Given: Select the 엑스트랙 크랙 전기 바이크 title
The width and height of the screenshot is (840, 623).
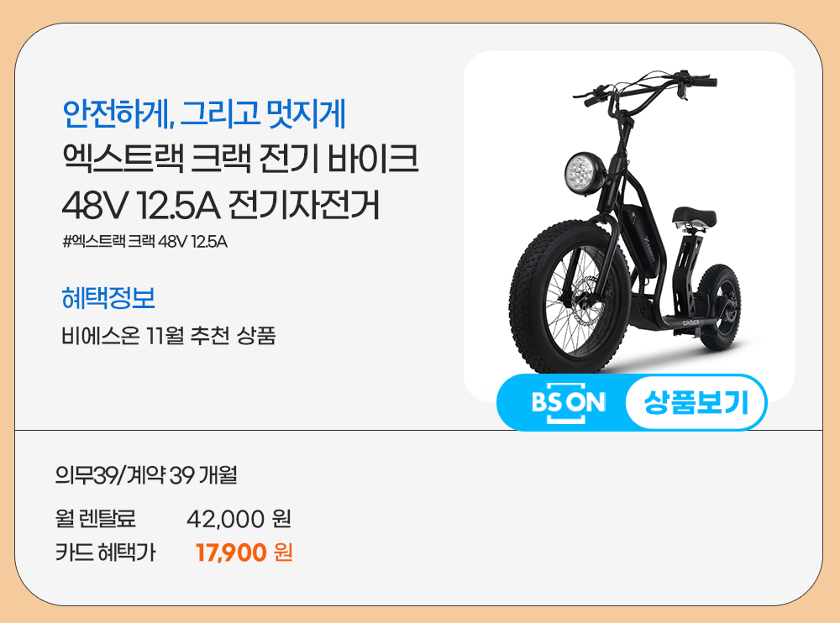Looking at the screenshot, I should coord(240,159).
